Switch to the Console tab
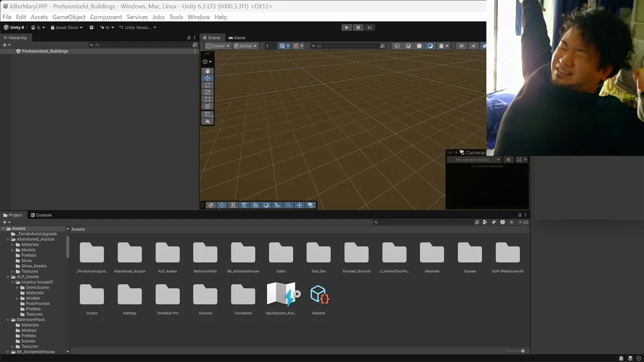This screenshot has width=644, height=362. point(41,215)
